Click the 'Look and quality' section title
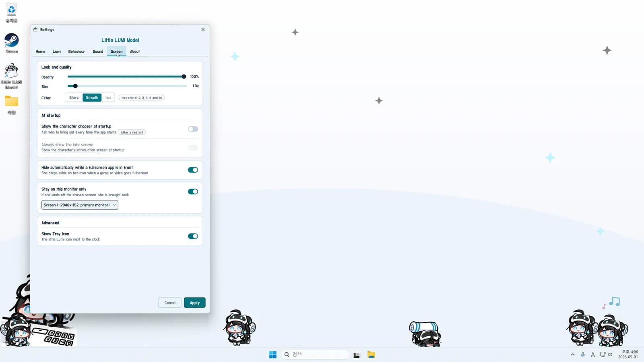The height and width of the screenshot is (362, 644). pos(56,67)
